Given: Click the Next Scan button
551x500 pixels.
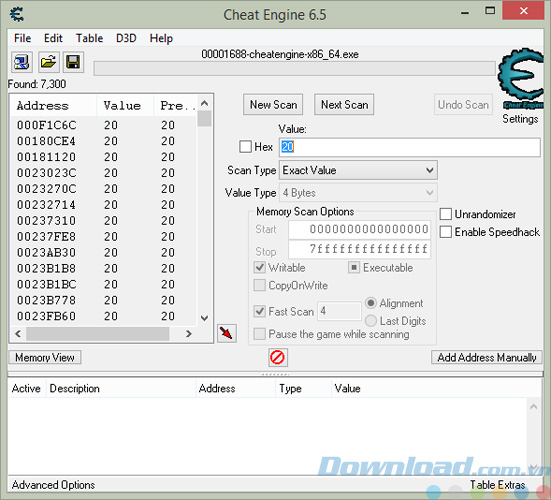Looking at the screenshot, I should coord(344,104).
